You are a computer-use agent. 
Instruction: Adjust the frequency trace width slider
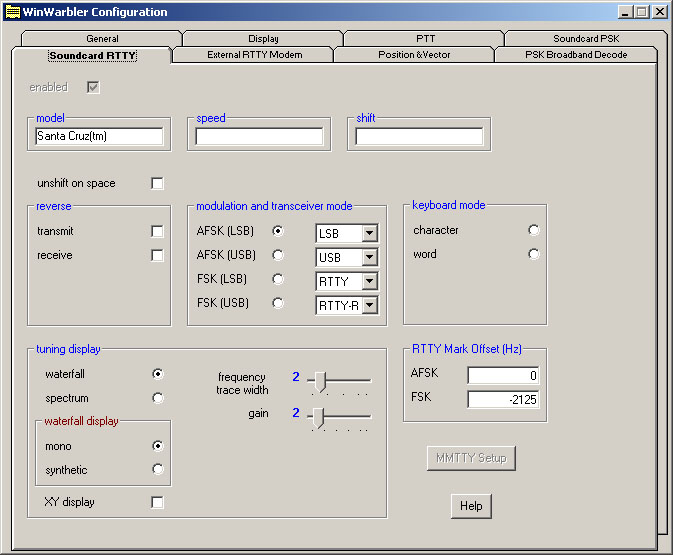(320, 380)
